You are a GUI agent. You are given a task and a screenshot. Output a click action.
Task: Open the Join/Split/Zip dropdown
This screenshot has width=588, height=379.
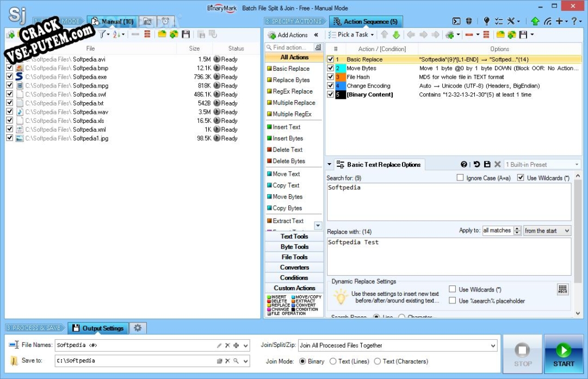[493, 345]
